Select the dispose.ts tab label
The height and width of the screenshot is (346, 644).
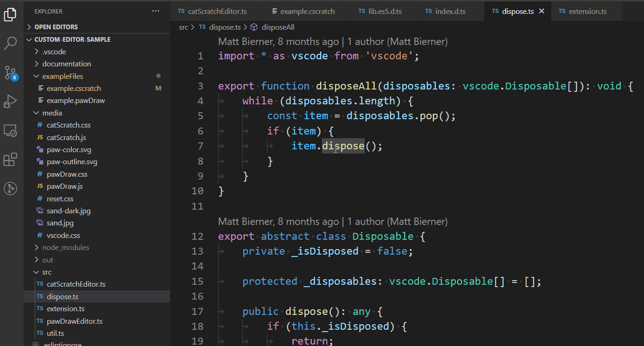tap(518, 11)
